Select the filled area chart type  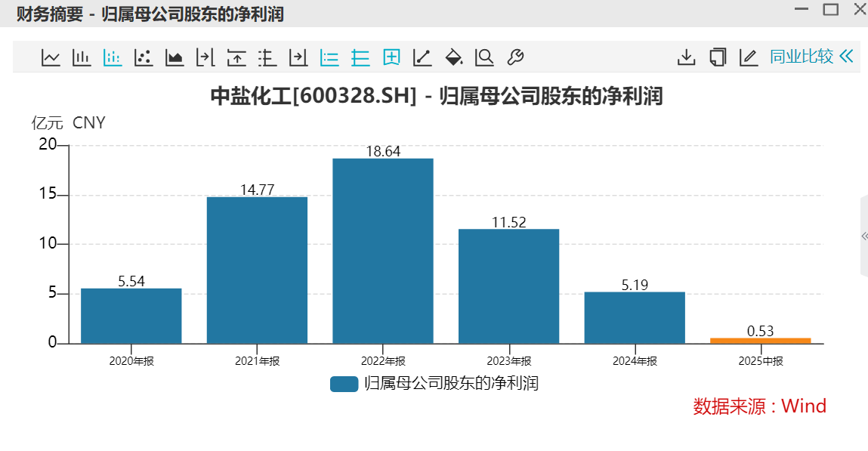[x=175, y=57]
